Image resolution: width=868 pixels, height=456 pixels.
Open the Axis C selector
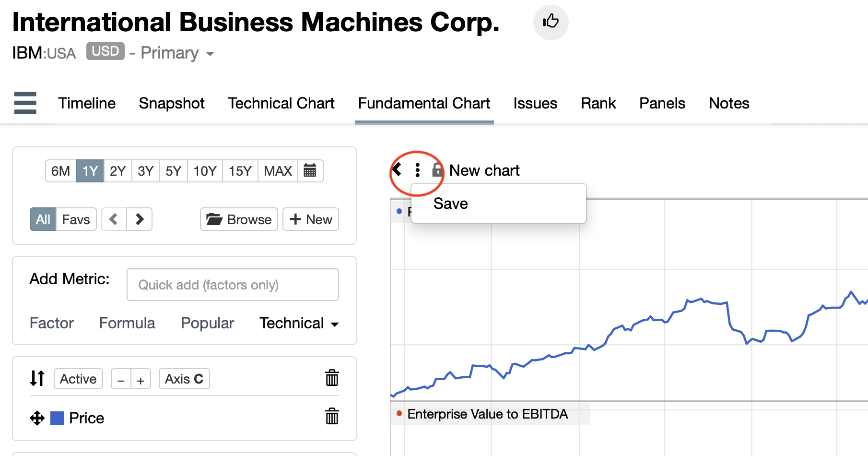click(x=184, y=379)
